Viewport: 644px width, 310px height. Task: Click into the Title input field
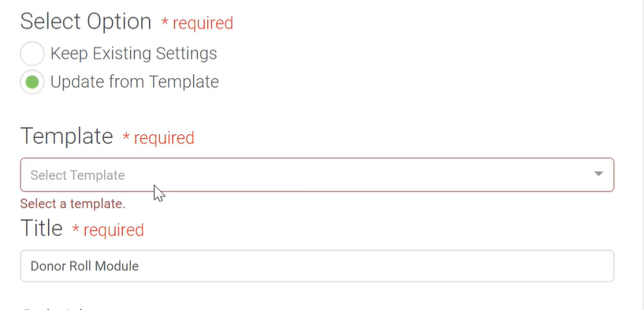pyautogui.click(x=317, y=266)
